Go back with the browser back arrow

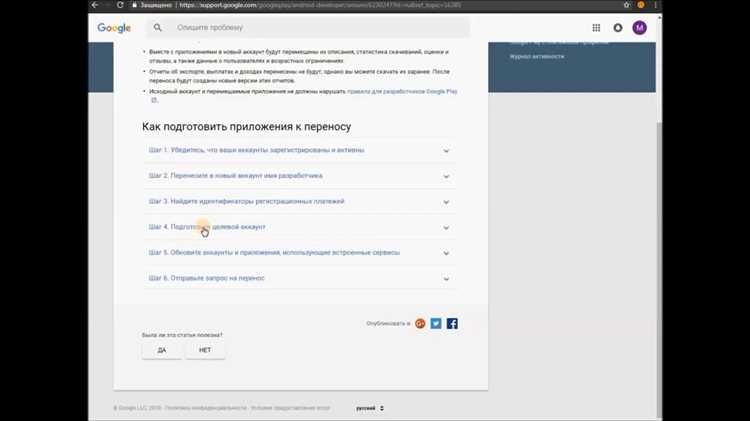[95, 5]
